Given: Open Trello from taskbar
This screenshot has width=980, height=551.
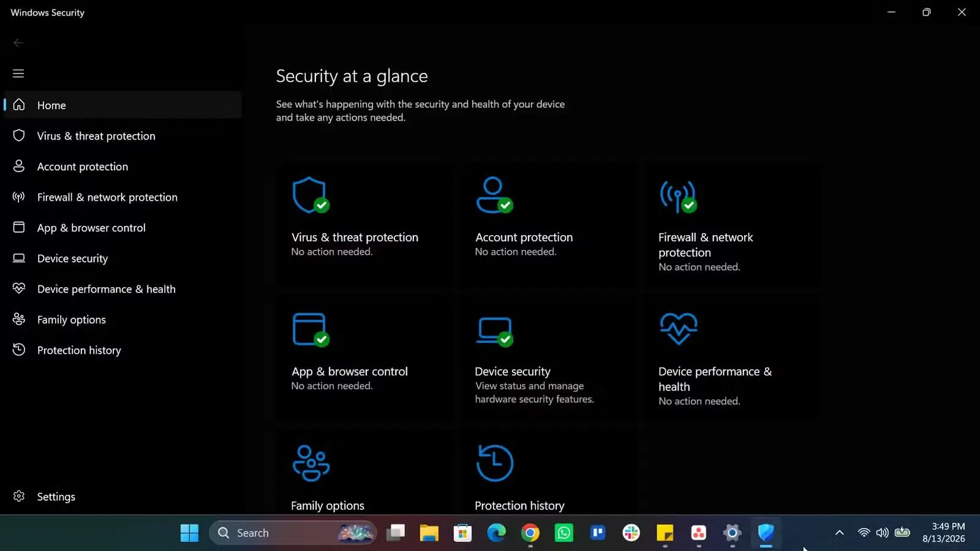Looking at the screenshot, I should point(598,533).
